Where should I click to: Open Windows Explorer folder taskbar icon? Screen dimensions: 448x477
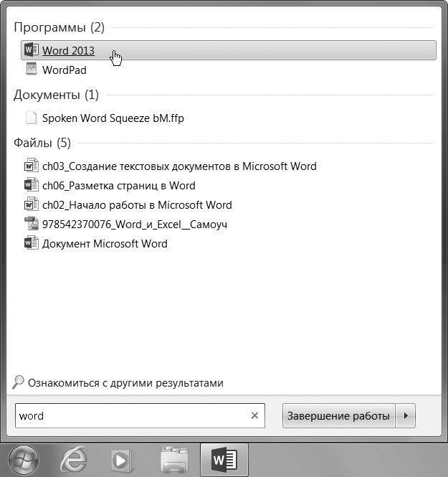(173, 460)
